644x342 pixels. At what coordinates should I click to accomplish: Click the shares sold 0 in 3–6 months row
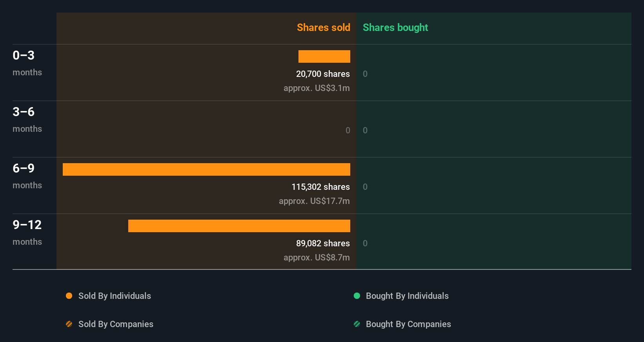coord(348,130)
